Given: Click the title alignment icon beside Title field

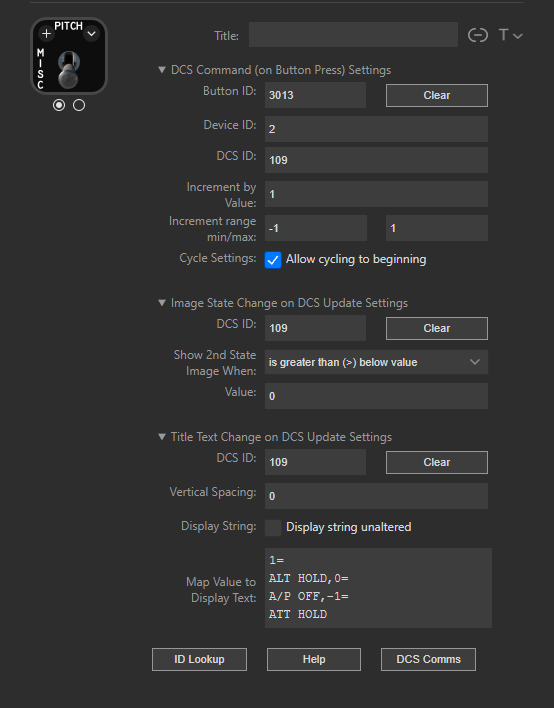Looking at the screenshot, I should (477, 35).
